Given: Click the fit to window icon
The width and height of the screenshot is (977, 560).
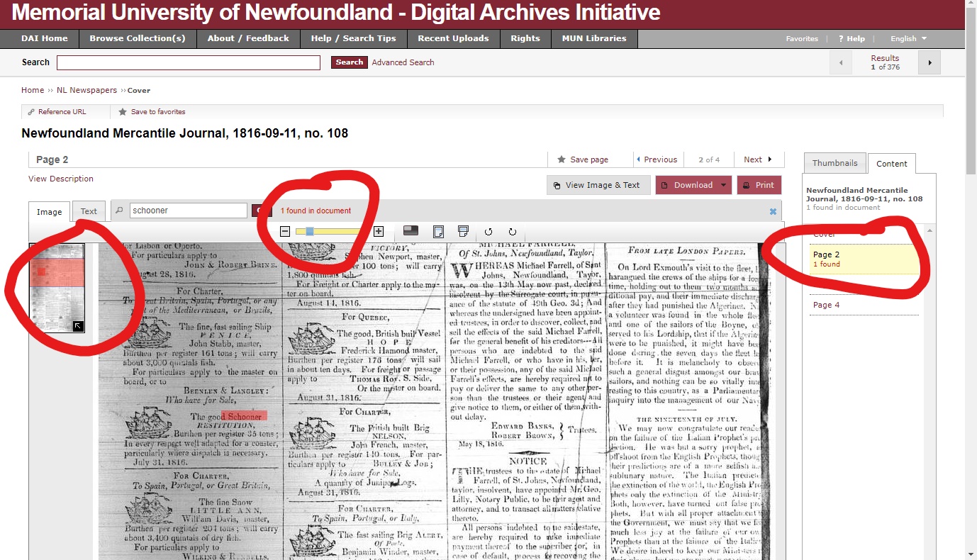Looking at the screenshot, I should pos(438,231).
